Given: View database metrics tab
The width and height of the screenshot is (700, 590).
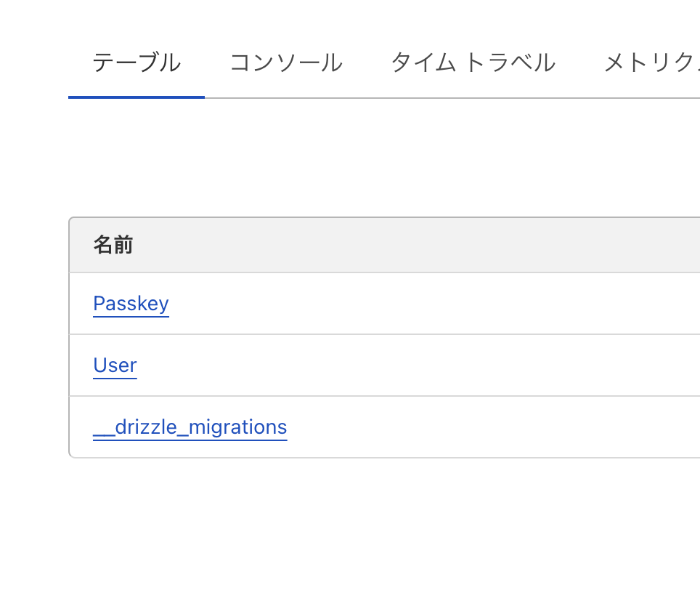Looking at the screenshot, I should point(650,64).
